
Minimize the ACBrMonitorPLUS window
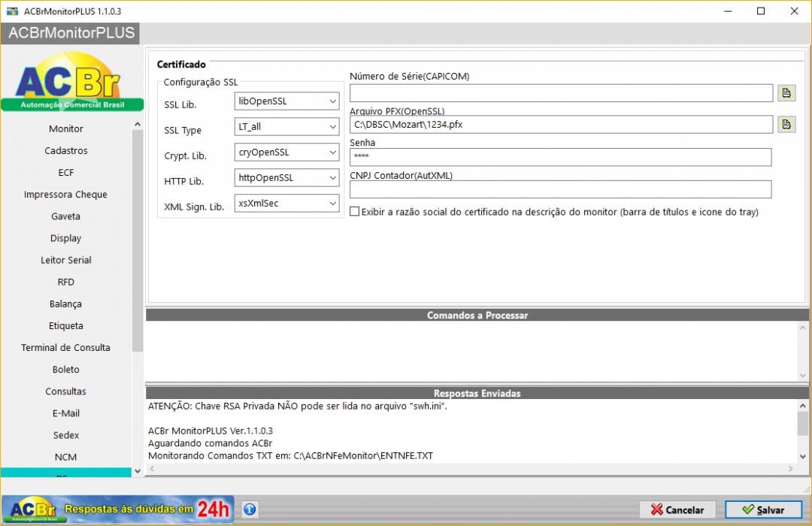[728, 11]
